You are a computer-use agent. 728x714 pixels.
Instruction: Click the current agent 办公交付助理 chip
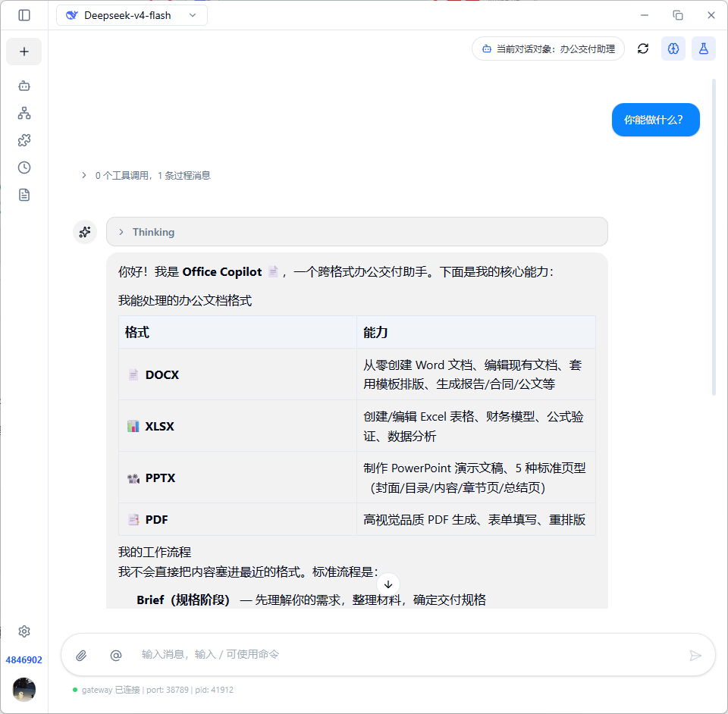[548, 49]
